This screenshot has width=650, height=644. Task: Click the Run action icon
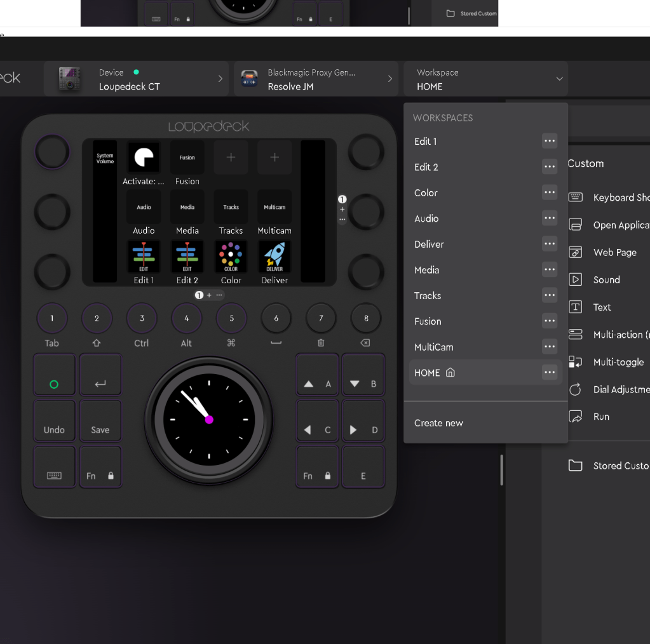tap(575, 417)
